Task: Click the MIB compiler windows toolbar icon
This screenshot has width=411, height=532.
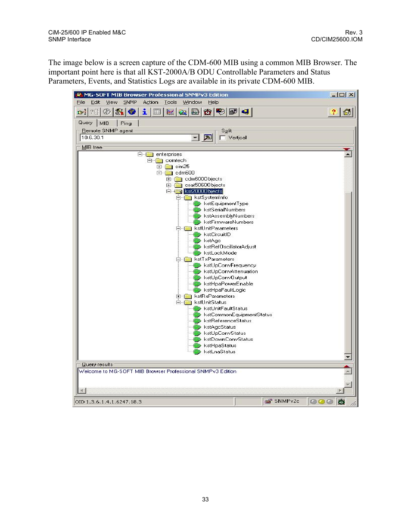Action: click(233, 112)
